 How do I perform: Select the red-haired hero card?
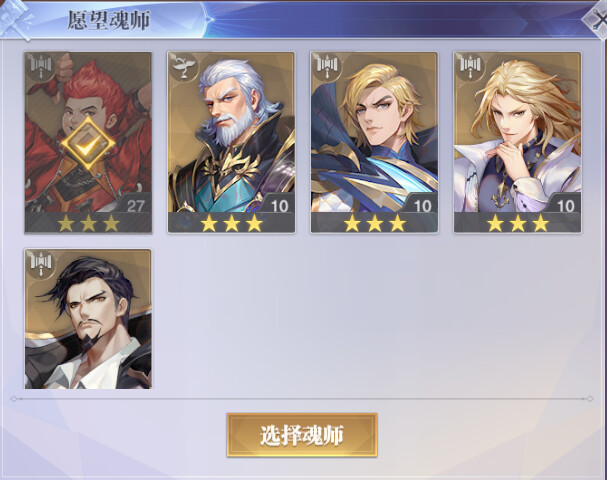[88, 143]
